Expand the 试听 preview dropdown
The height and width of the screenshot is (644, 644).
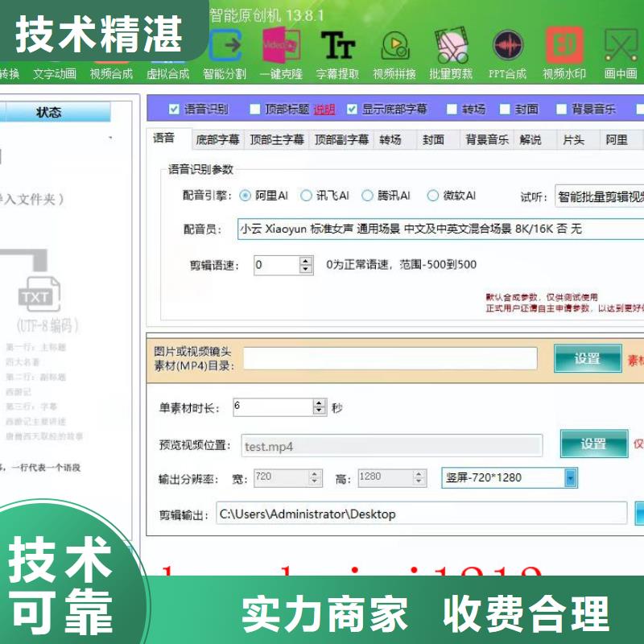pos(599,196)
